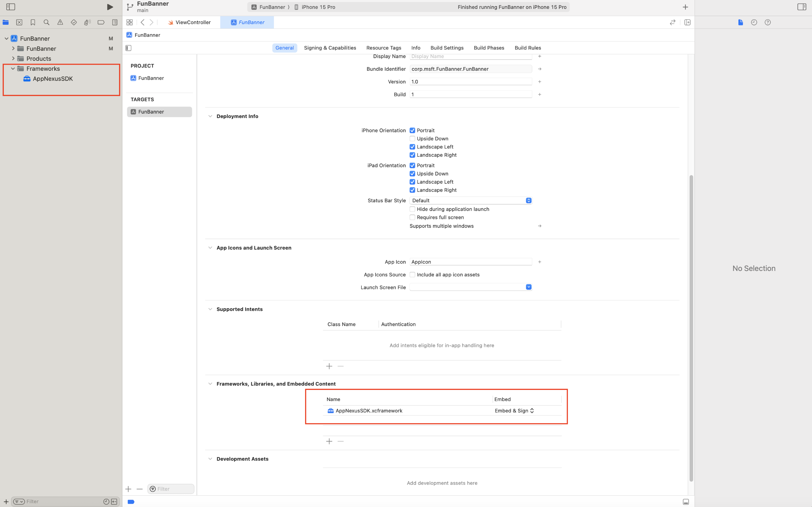The width and height of the screenshot is (812, 507).
Task: Collapse the Supported Intents section
Action: (x=210, y=309)
